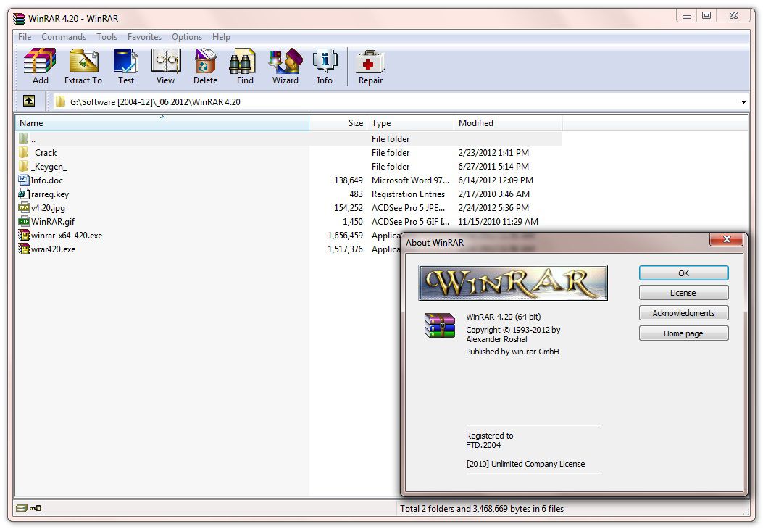The height and width of the screenshot is (532, 763).
Task: Select the 'WinRAR.gif' file name
Action: click(x=53, y=222)
